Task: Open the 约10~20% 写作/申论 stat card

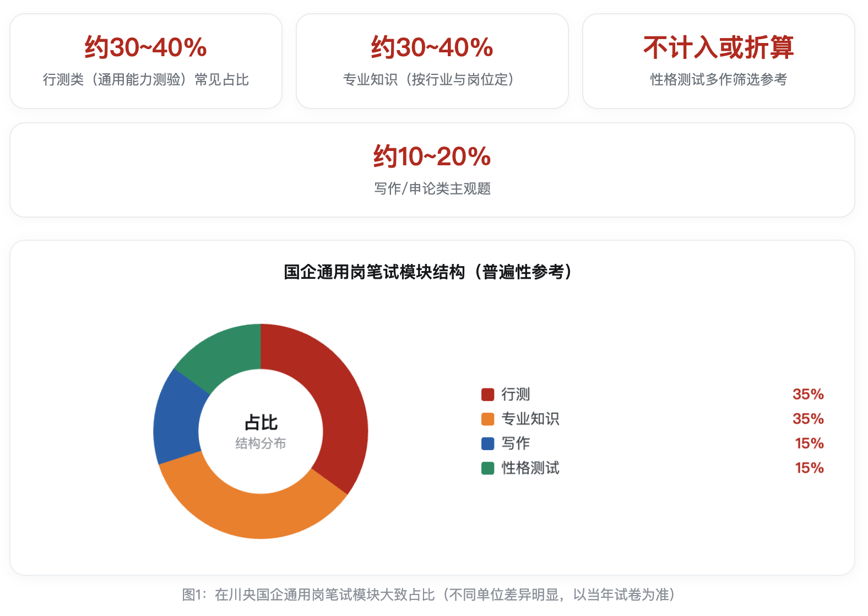Action: point(432,170)
